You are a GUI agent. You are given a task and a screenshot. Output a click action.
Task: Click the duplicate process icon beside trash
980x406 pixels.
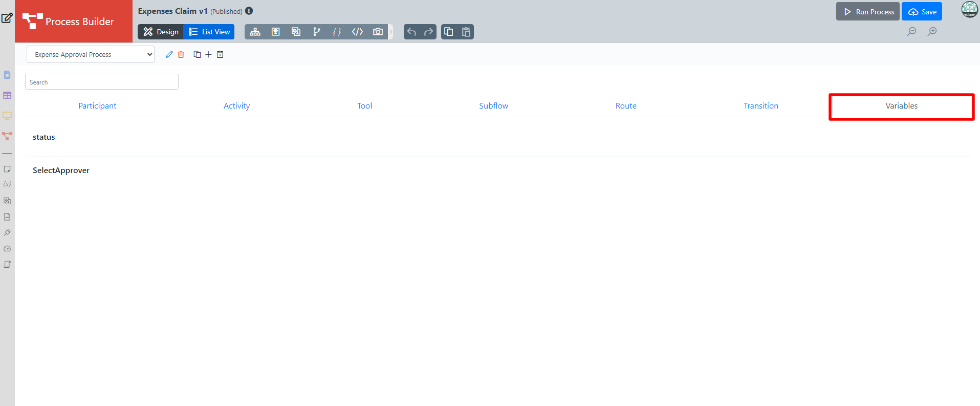[197, 54]
